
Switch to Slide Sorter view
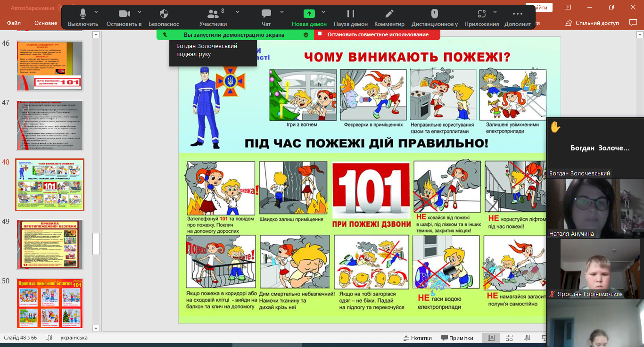tap(509, 338)
